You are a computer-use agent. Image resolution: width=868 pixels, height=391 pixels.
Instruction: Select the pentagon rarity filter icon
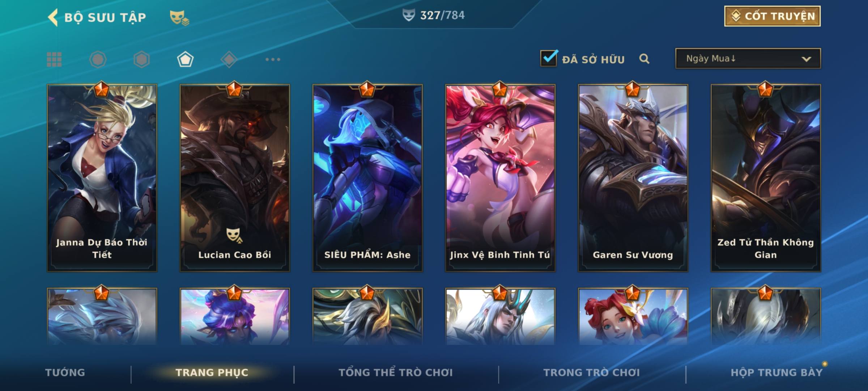(185, 59)
